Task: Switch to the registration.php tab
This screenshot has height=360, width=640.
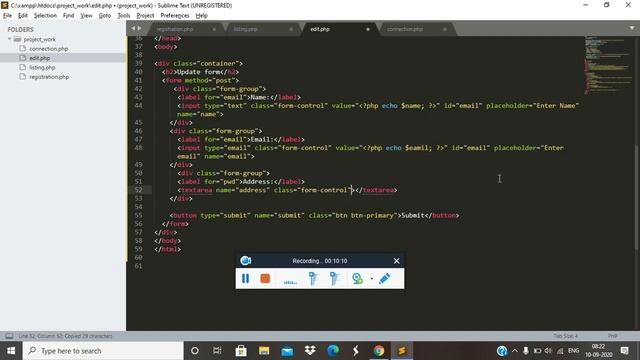Action: pyautogui.click(x=176, y=29)
